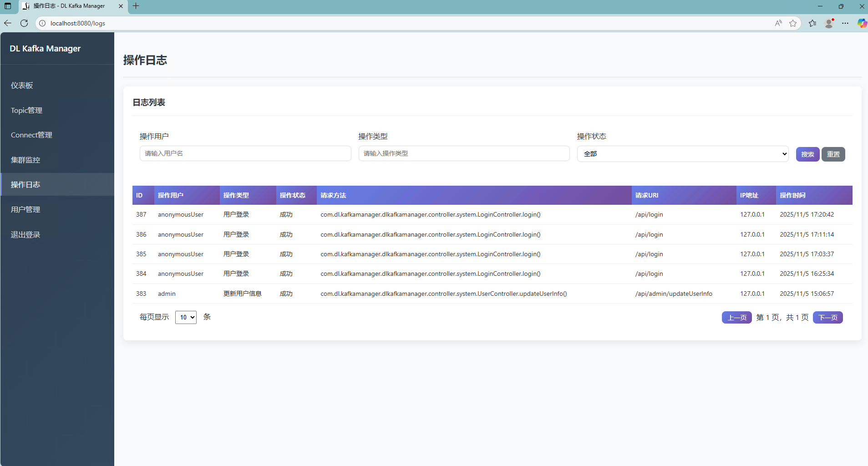The width and height of the screenshot is (868, 466).
Task: Select 操作日志 in the sidebar
Action: (x=57, y=184)
